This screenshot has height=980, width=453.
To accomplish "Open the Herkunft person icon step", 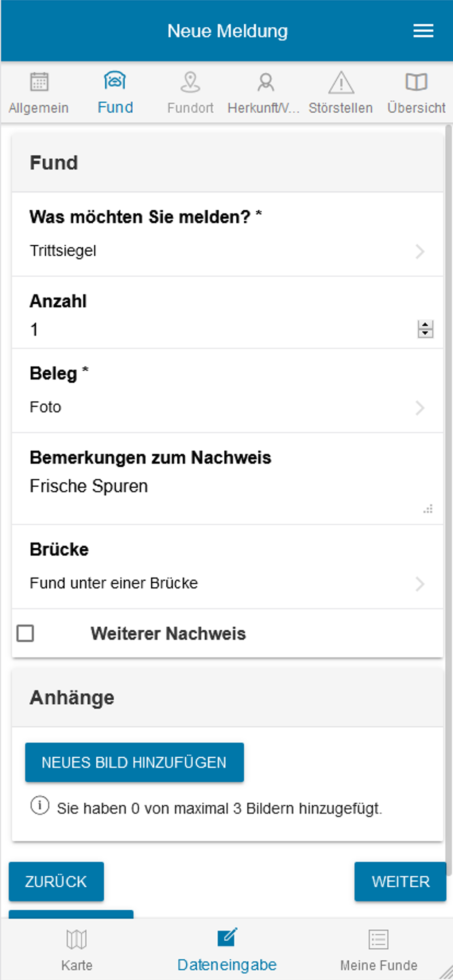I will [265, 82].
